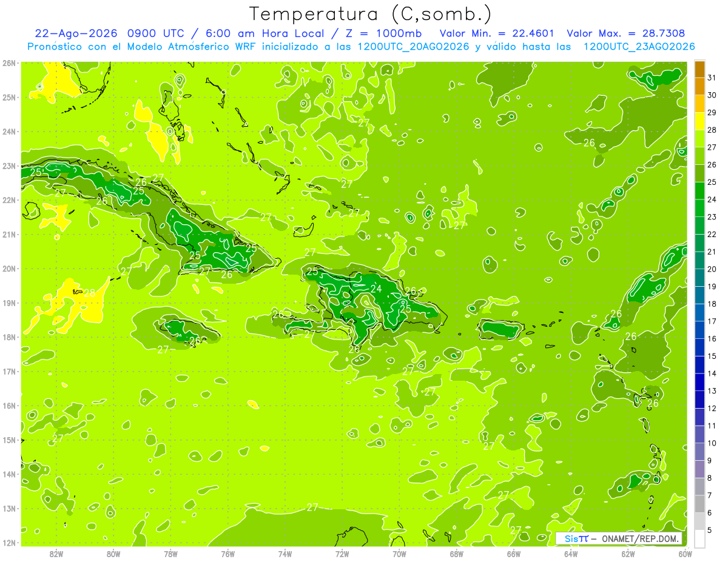728x562 pixels.
Task: Click the "20N" latitude label
Action: coord(9,269)
